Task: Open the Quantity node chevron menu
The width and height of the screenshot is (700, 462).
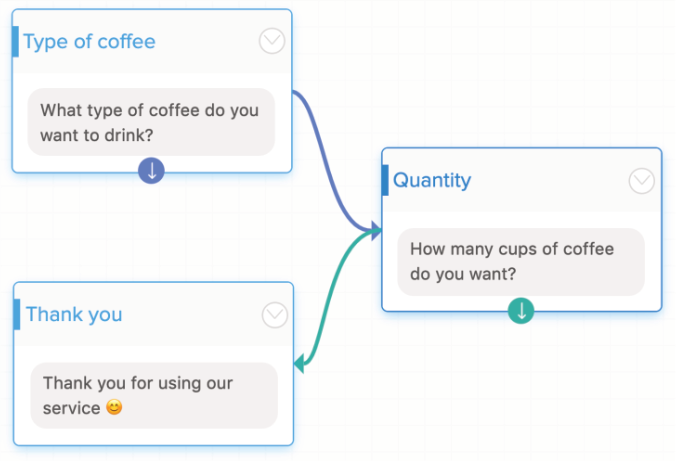Action: coord(641,180)
